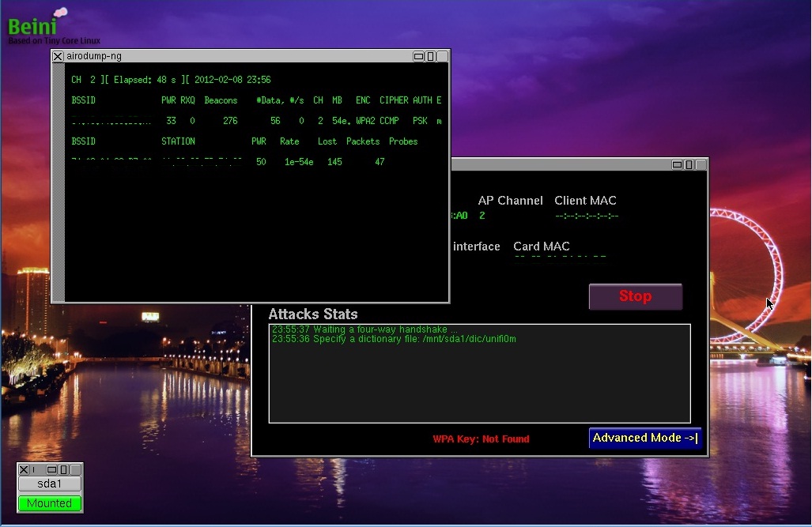
Task: Maximize the airodump-ng window
Action: pyautogui.click(x=429, y=56)
